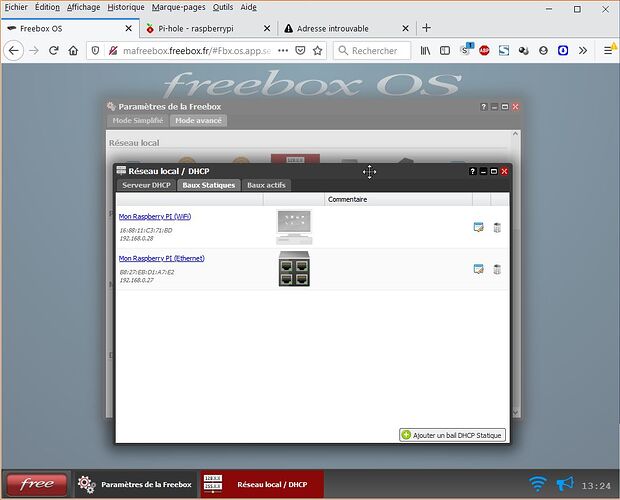Edit the Mon Raspberry PI (Ethernet) lease
Image resolution: width=620 pixels, height=500 pixels.
point(478,269)
